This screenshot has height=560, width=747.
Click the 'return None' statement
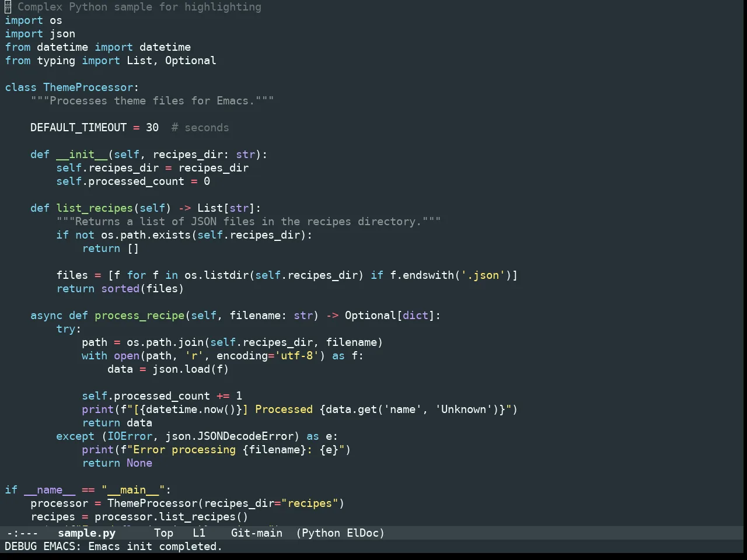[117, 463]
